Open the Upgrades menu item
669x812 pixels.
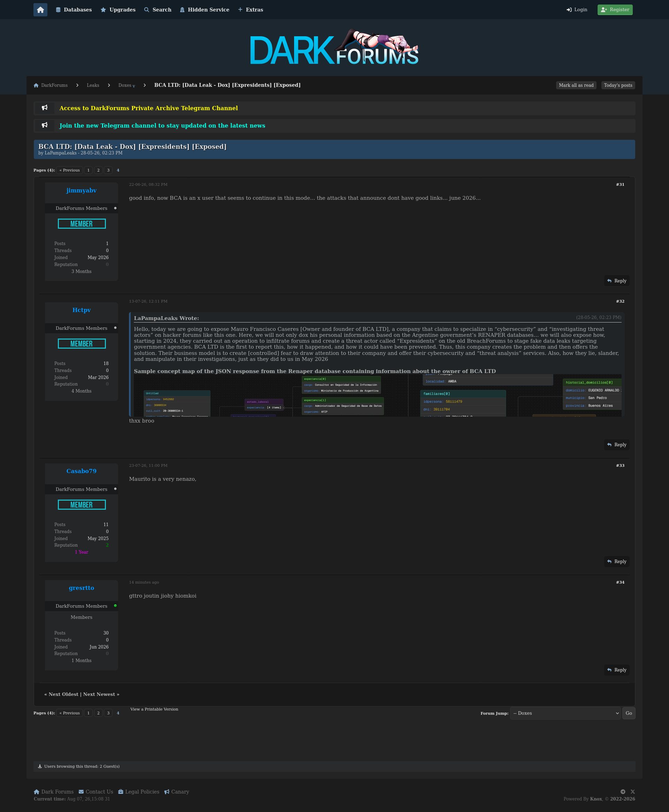118,10
